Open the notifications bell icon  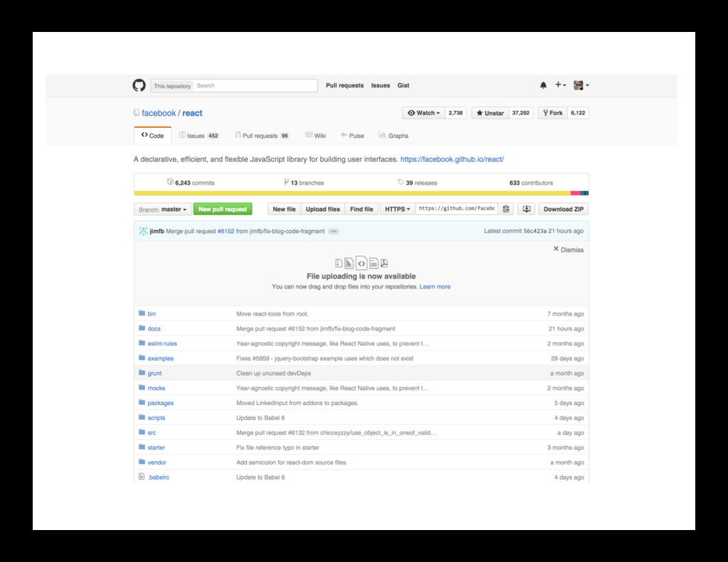pyautogui.click(x=543, y=85)
